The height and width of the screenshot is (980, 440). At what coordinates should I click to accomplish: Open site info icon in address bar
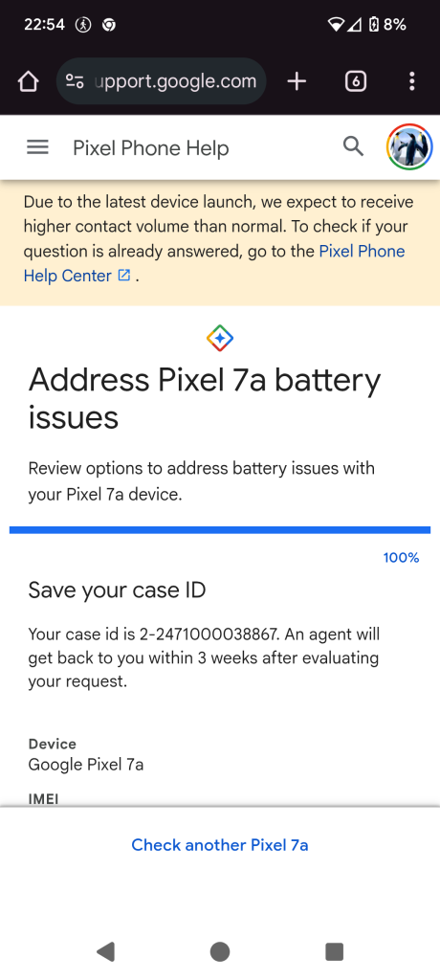coord(75,81)
